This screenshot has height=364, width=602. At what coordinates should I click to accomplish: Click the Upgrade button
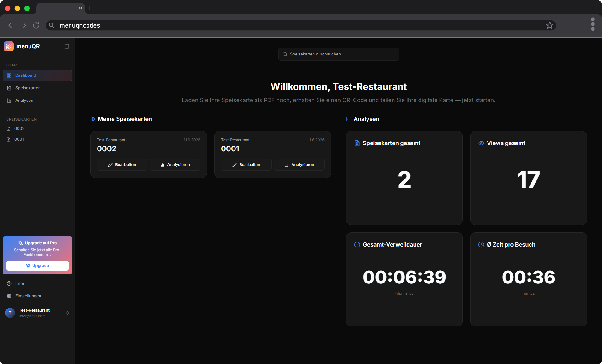click(37, 266)
